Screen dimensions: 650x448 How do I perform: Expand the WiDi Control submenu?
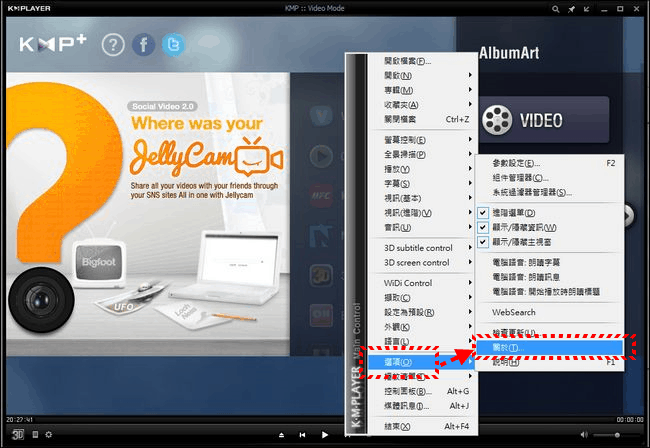click(x=423, y=283)
